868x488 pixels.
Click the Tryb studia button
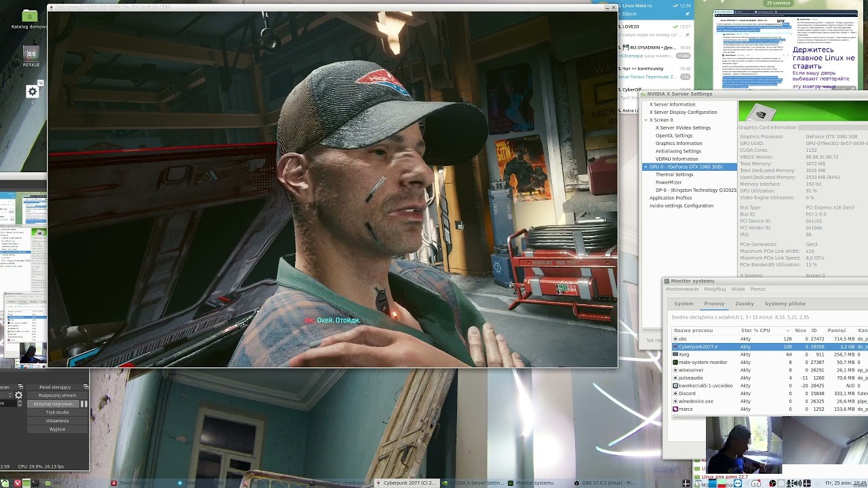(58, 412)
